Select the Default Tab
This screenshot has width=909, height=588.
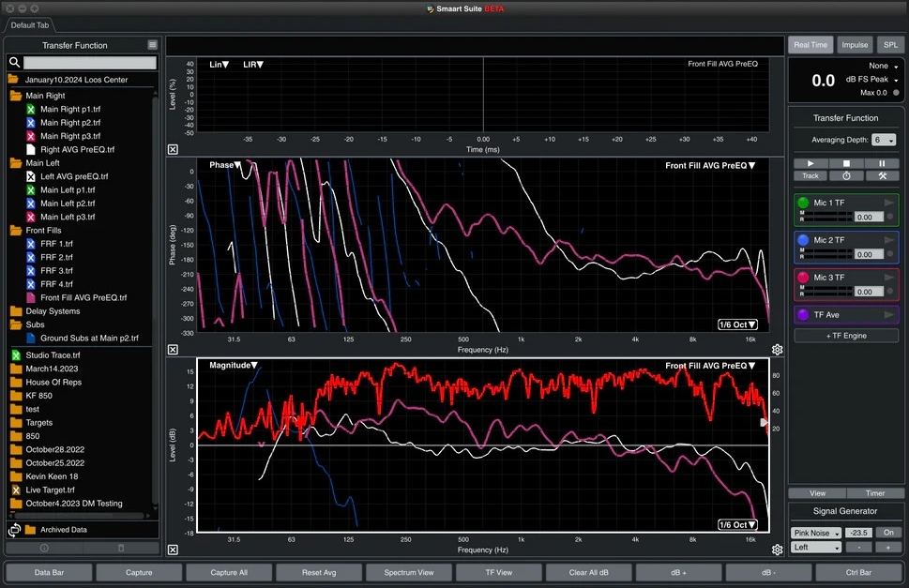point(30,25)
